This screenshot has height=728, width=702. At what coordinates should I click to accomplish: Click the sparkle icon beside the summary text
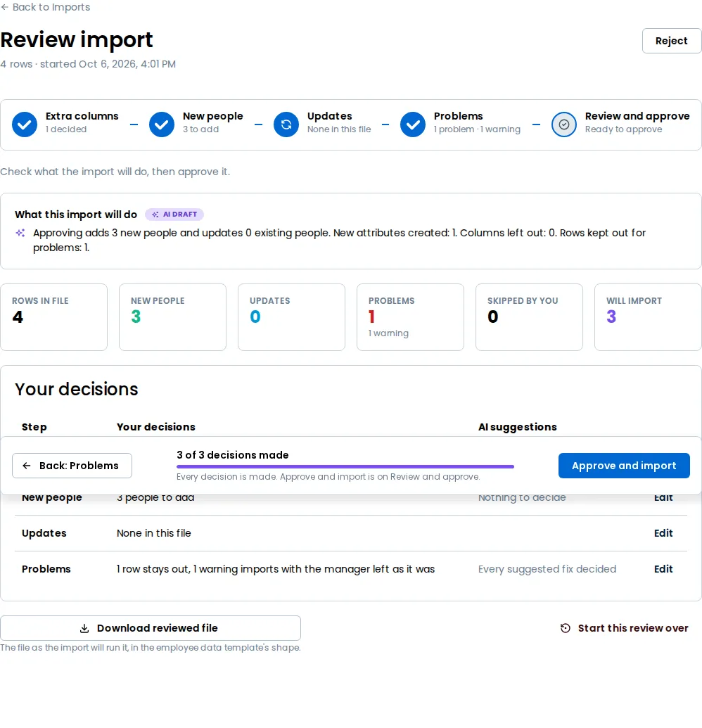(x=20, y=233)
